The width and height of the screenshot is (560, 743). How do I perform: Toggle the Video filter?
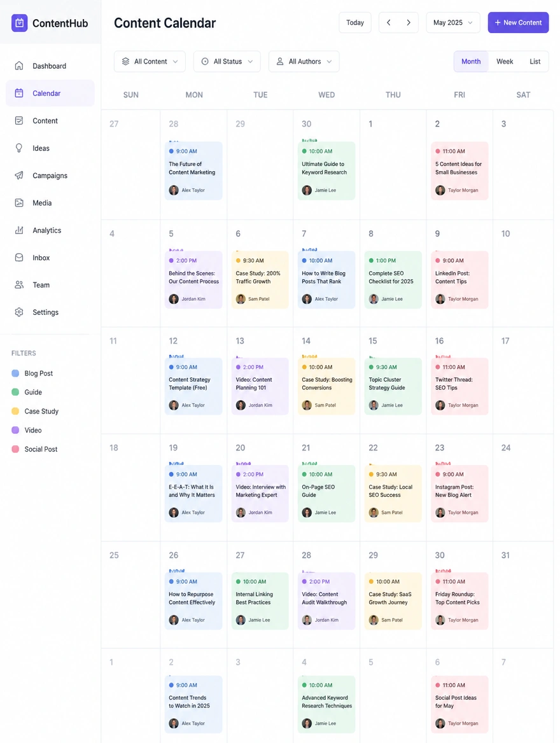pyautogui.click(x=27, y=430)
